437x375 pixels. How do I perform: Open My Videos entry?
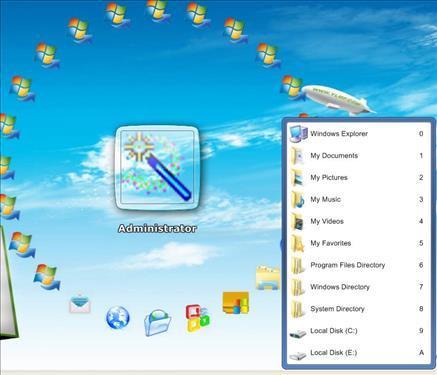tap(357, 221)
